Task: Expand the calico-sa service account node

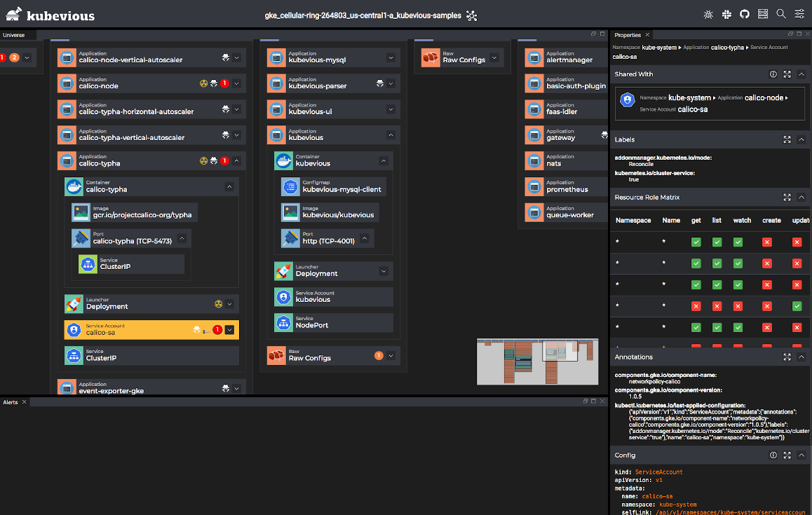Action: coord(229,330)
